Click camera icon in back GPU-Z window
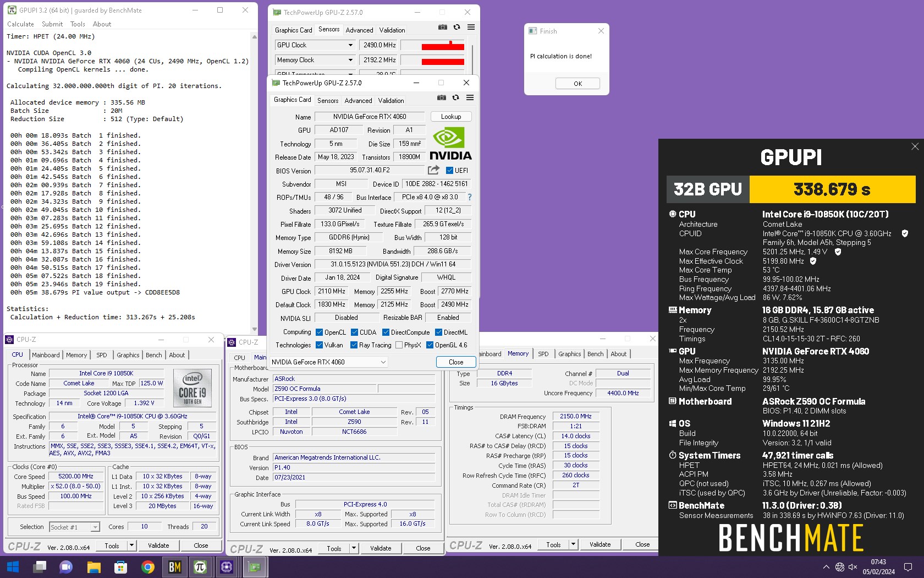 (x=442, y=27)
